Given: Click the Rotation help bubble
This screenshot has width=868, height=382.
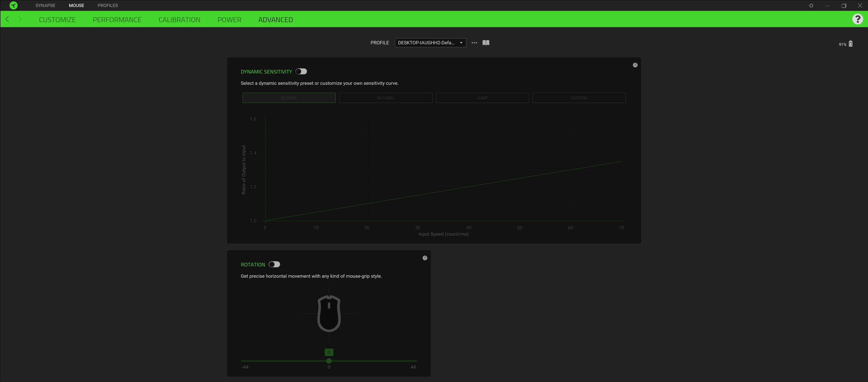Looking at the screenshot, I should tap(425, 258).
